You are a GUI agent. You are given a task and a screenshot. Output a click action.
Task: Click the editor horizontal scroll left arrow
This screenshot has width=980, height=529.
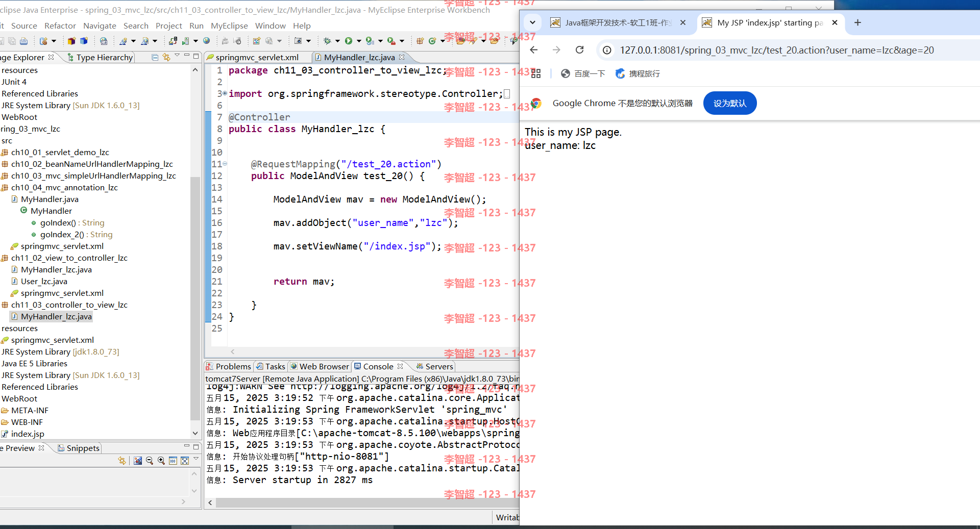233,351
